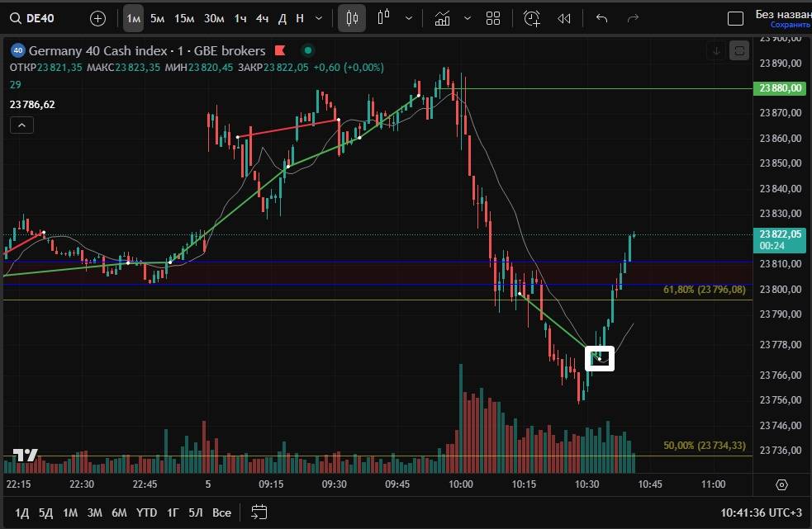
Task: Open the indicators panel icon
Action: (443, 18)
